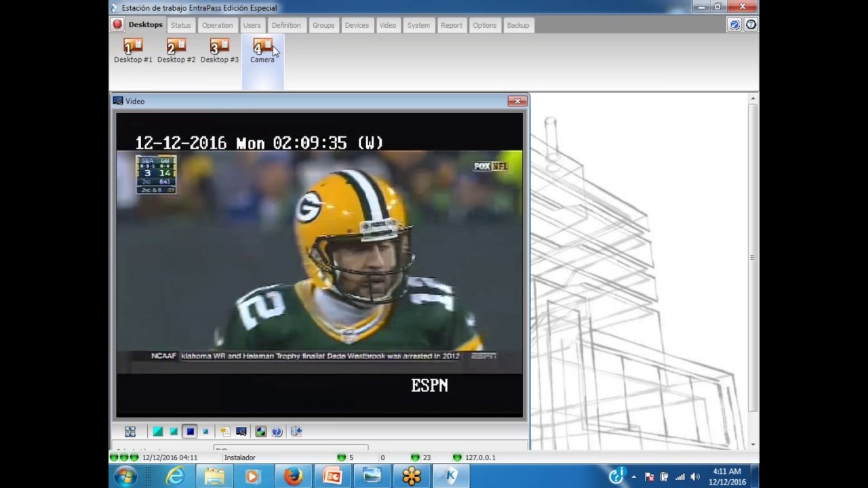Open Desktop #1 workspace

133,51
